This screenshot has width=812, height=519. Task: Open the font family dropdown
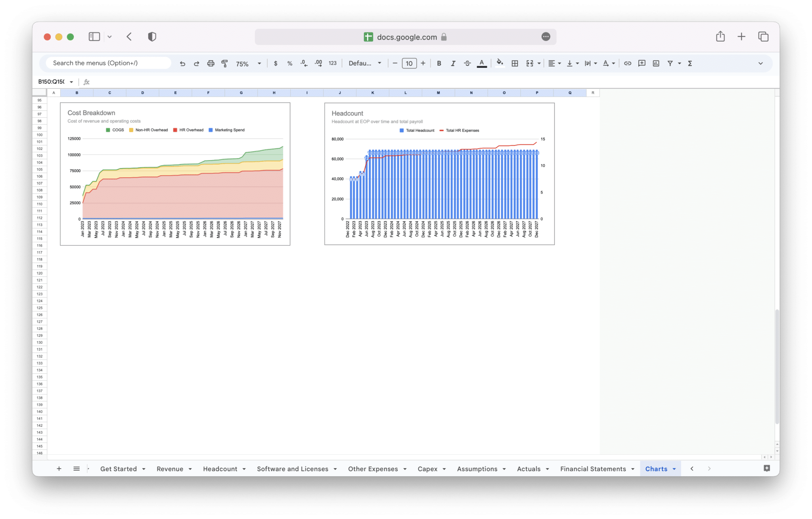[365, 63]
